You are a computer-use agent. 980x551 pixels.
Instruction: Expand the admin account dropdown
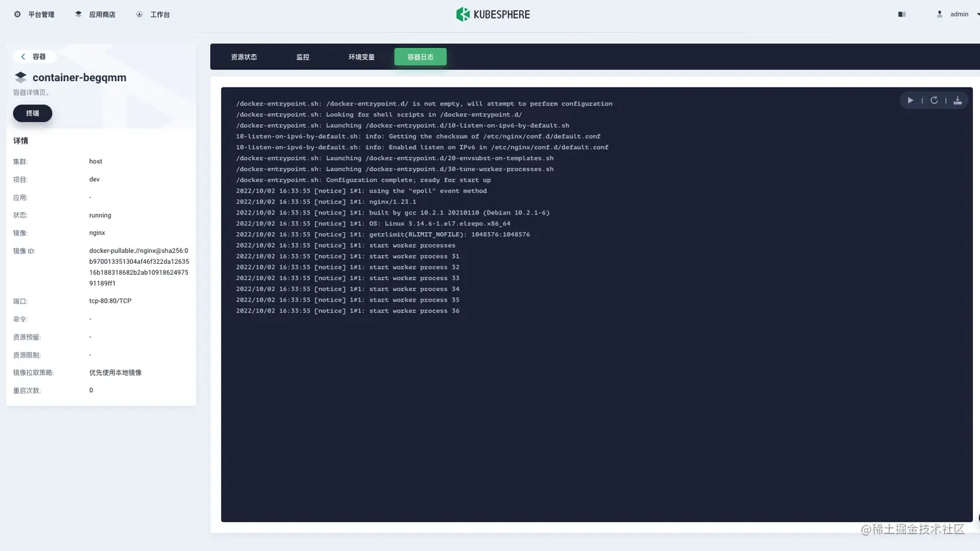[x=977, y=14]
